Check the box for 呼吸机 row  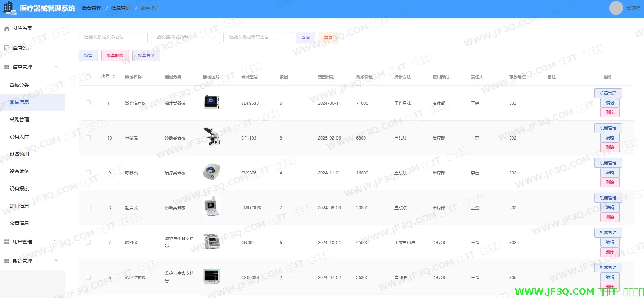(x=88, y=173)
